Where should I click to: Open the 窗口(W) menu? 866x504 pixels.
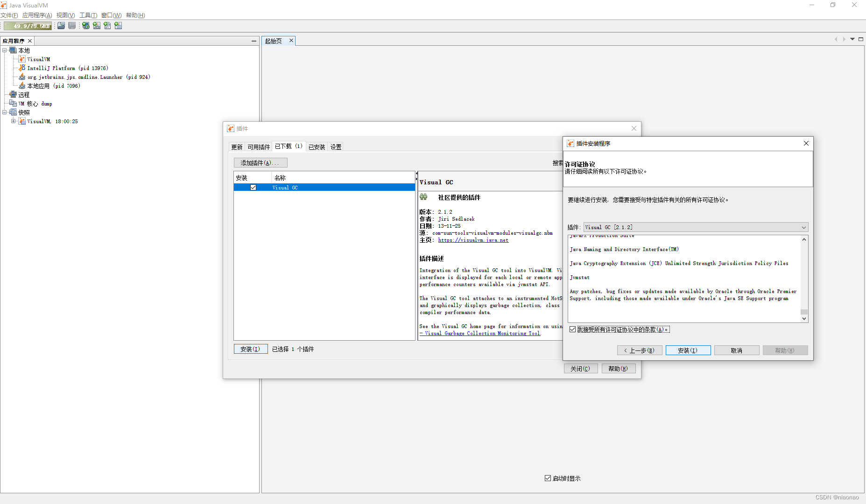tap(112, 15)
